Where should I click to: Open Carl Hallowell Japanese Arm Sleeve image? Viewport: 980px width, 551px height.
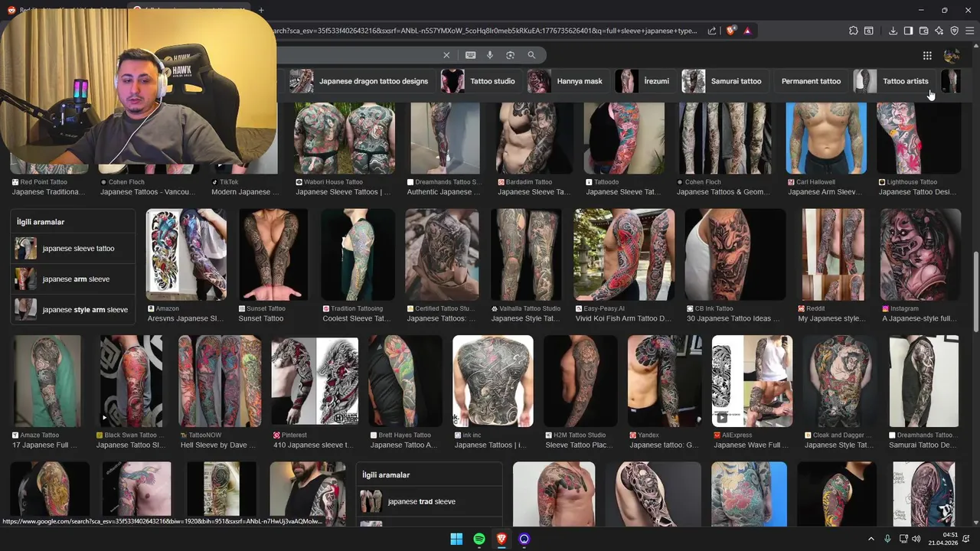[826, 139]
